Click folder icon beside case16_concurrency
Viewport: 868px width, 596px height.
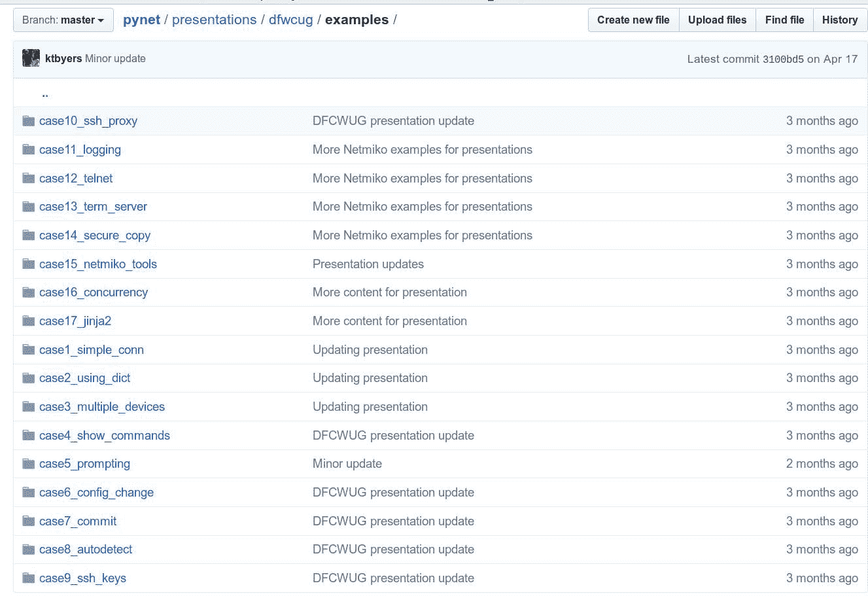pyautogui.click(x=28, y=292)
